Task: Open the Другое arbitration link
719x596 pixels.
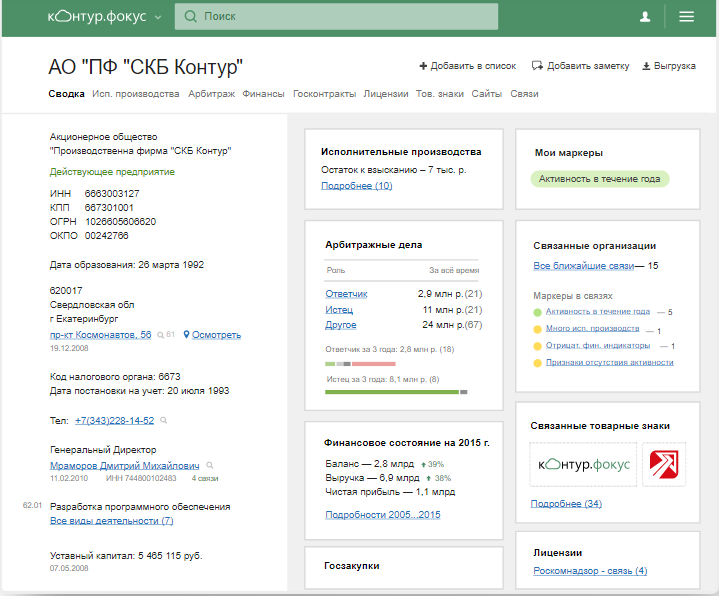Action: pyautogui.click(x=341, y=325)
